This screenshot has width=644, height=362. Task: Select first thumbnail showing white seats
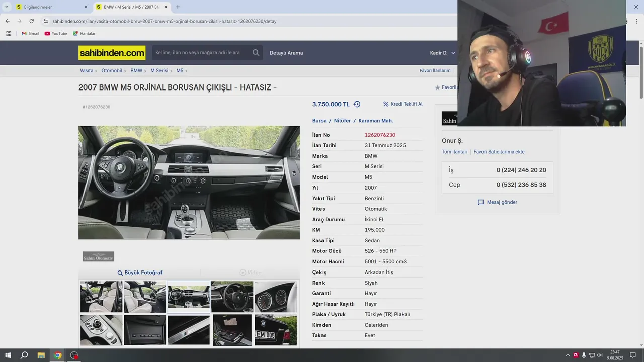click(x=101, y=297)
